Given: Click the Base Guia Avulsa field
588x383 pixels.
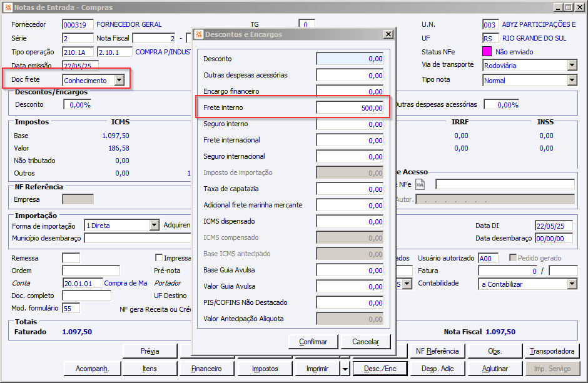Looking at the screenshot, I should point(350,271).
